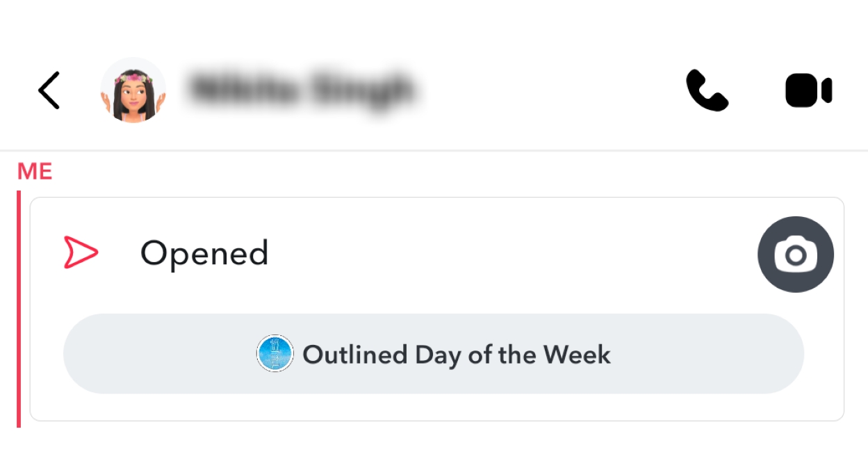Click the blue lens thumbnail icon
868x452 pixels.
click(x=275, y=354)
